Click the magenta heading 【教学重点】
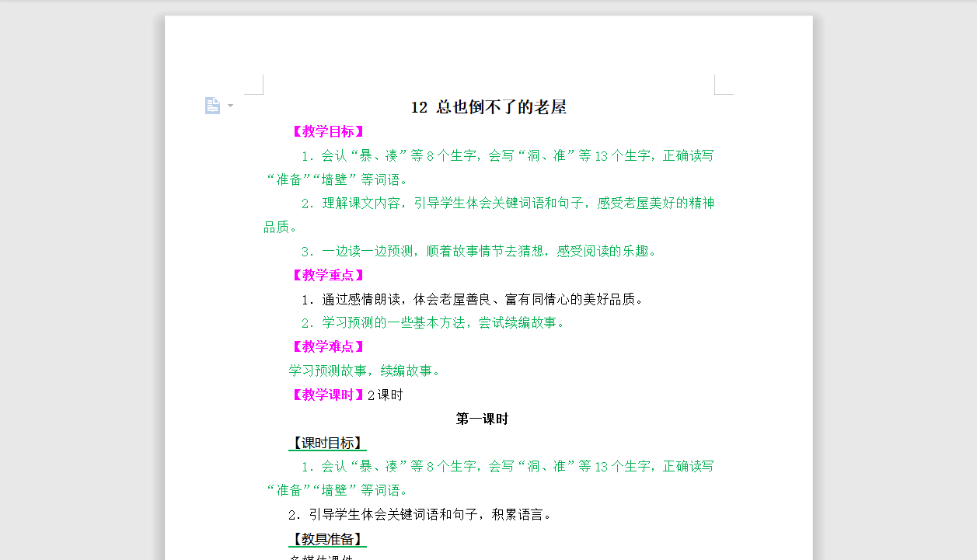The width and height of the screenshot is (977, 560). click(327, 275)
